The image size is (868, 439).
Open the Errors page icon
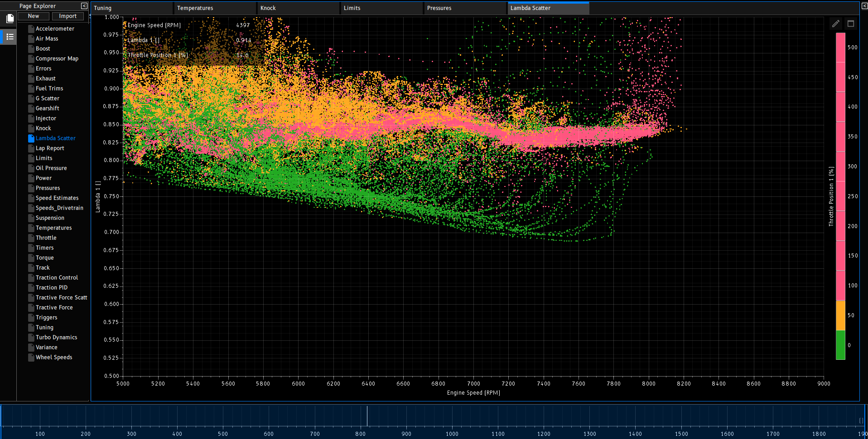coord(31,68)
